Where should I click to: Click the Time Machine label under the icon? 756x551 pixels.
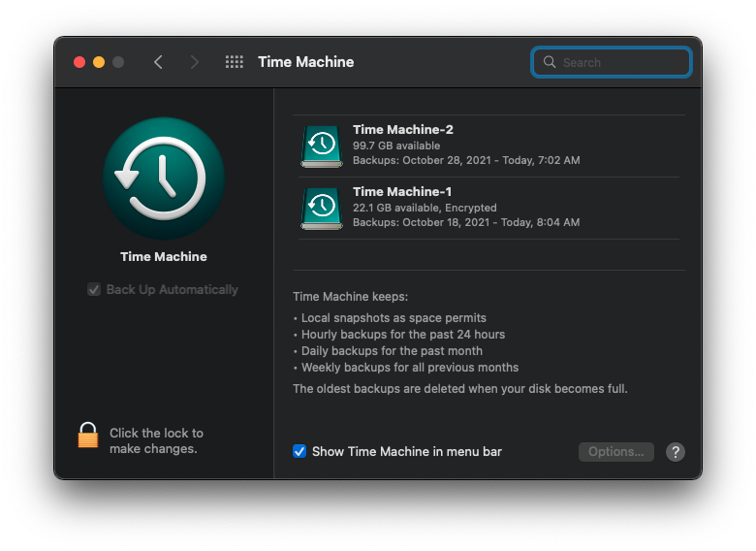point(164,257)
